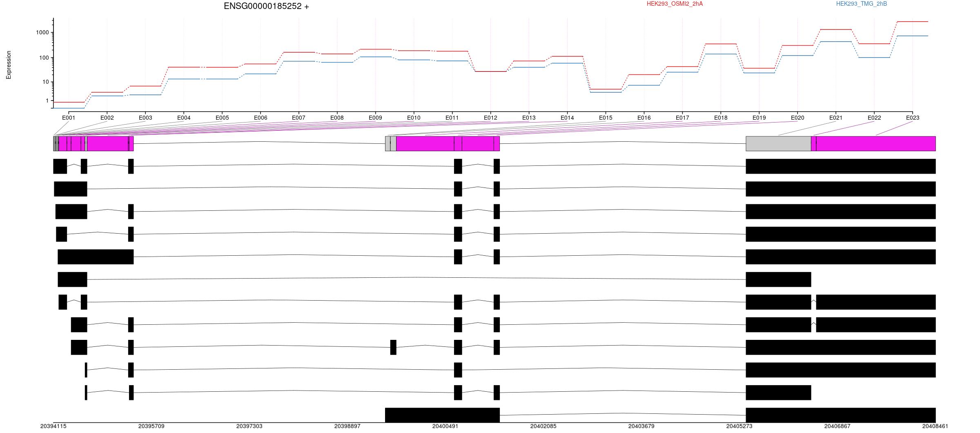Click exon label E008
This screenshot has height=433, width=980.
click(337, 118)
